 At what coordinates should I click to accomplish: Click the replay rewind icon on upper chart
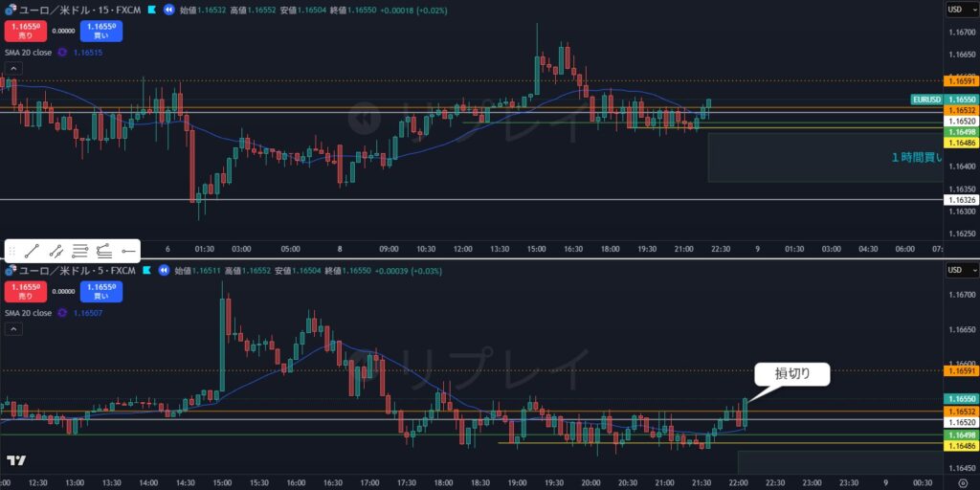[168, 10]
